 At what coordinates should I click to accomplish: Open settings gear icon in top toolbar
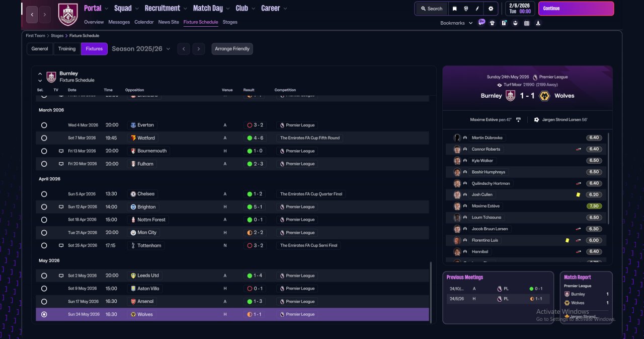tap(491, 9)
